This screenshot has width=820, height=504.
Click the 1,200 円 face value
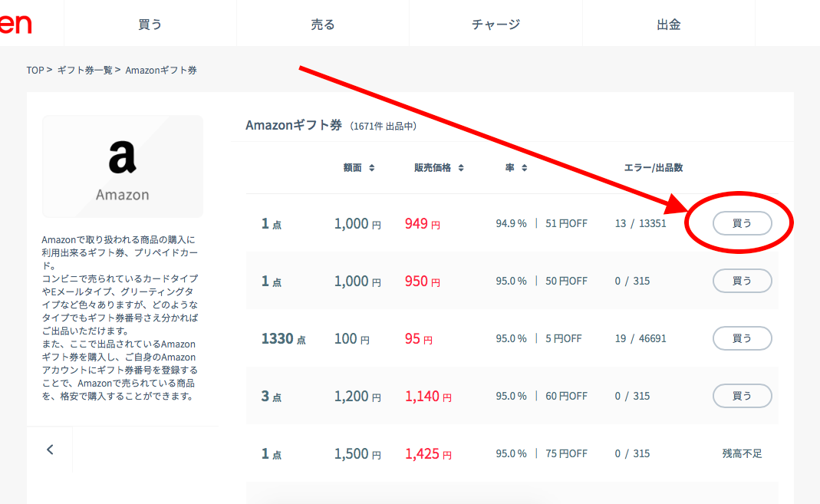click(357, 397)
